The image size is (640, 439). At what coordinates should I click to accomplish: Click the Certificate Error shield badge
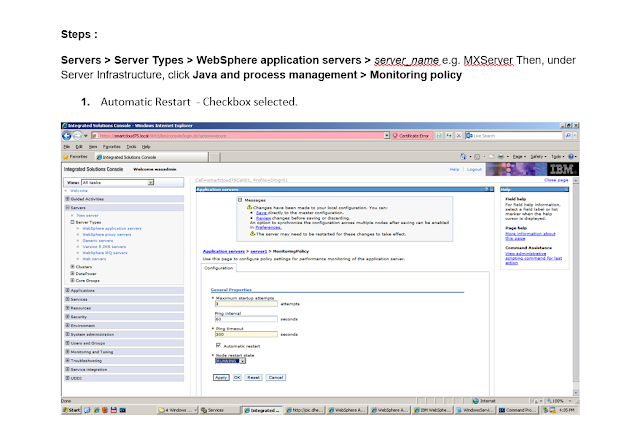coord(411,136)
